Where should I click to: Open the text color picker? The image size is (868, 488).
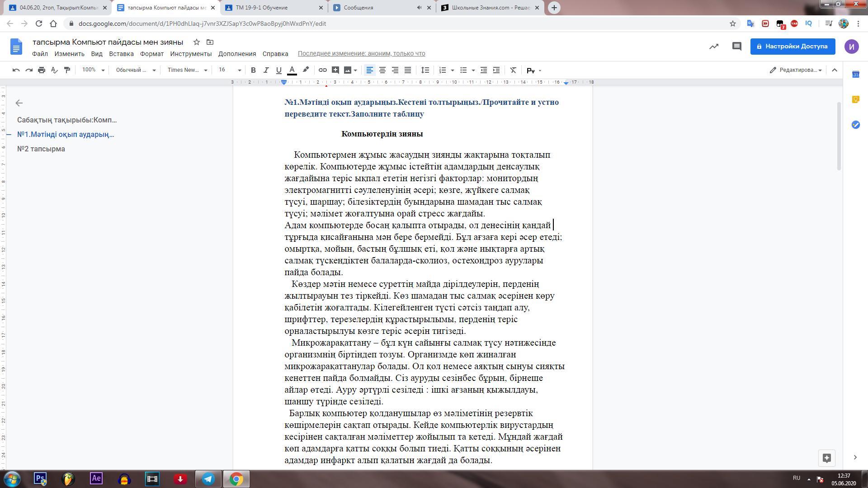point(292,70)
